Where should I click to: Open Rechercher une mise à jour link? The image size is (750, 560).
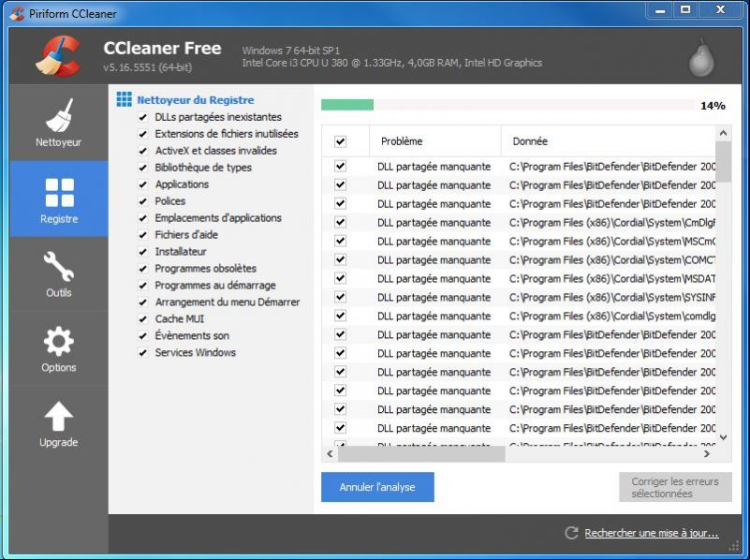[x=652, y=533]
